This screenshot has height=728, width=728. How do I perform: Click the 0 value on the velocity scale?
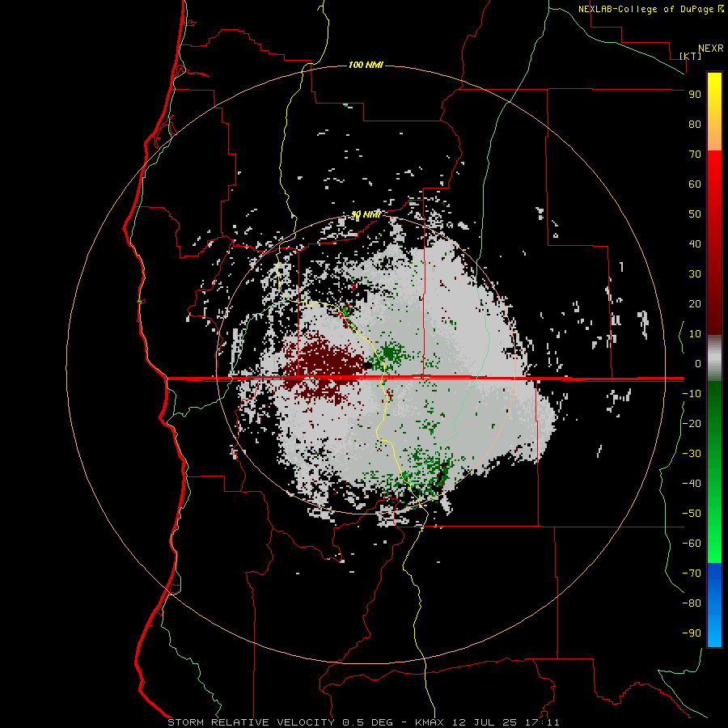coord(698,363)
